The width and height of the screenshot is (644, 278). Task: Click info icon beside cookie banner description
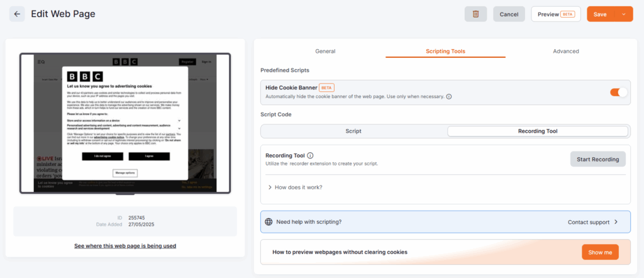pos(449,97)
